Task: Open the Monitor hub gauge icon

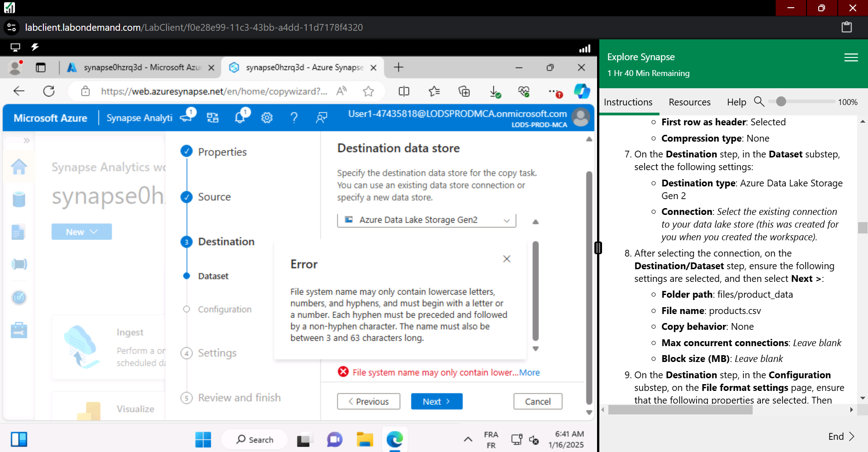Action: coord(19,297)
